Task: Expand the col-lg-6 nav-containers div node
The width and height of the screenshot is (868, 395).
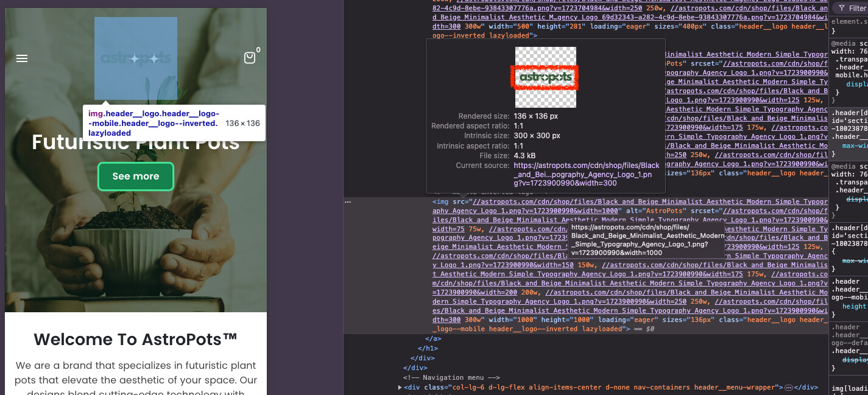Action: (400, 387)
